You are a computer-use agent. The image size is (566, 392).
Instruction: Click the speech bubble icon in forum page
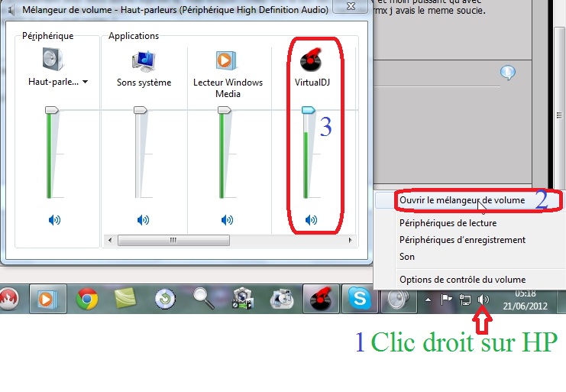(x=508, y=73)
